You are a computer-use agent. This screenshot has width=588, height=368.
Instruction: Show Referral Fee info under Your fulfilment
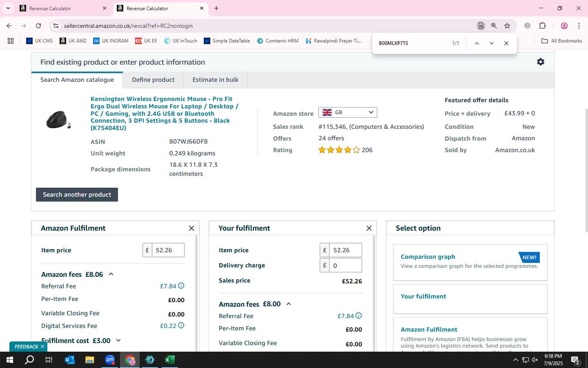[359, 316]
